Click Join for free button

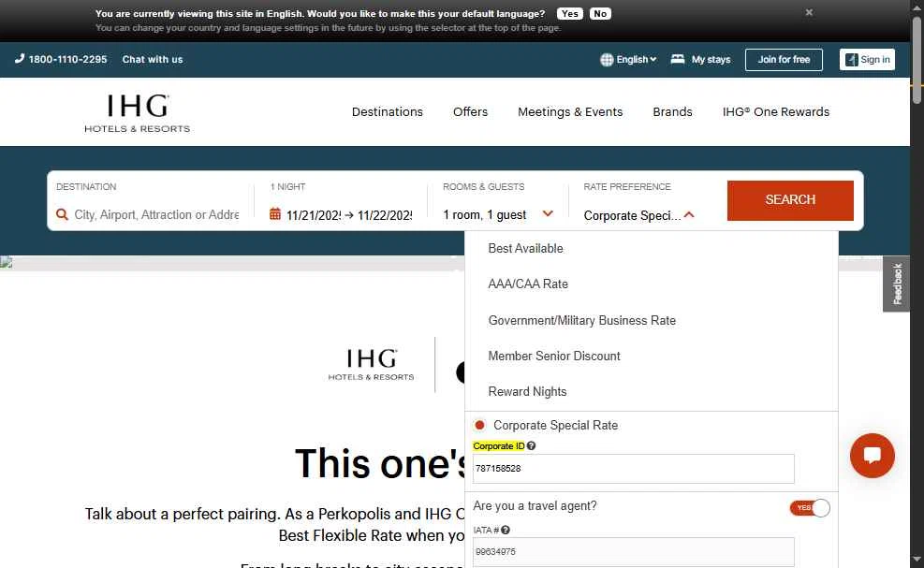784,60
